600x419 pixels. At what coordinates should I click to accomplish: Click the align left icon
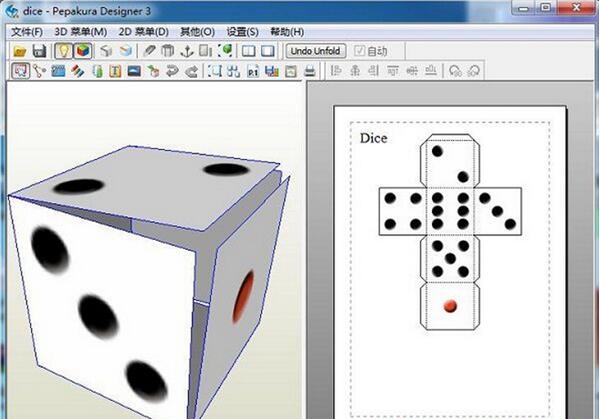(335, 71)
